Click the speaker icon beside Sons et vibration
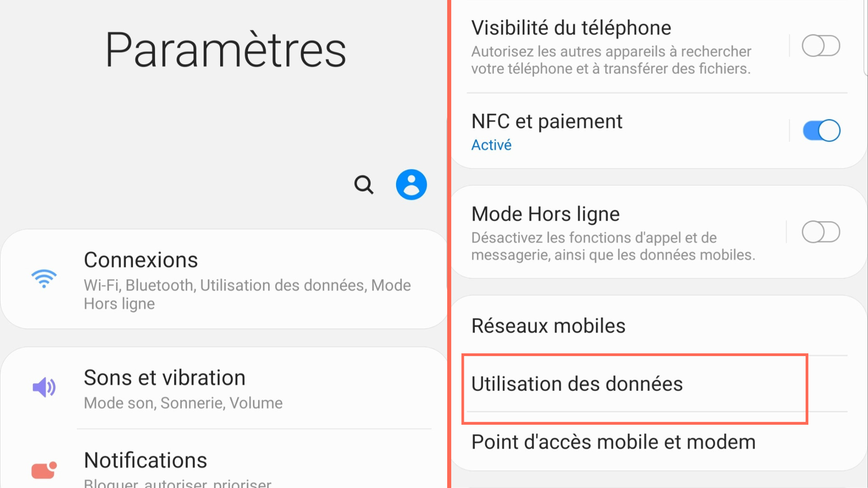The width and height of the screenshot is (868, 488). click(44, 388)
